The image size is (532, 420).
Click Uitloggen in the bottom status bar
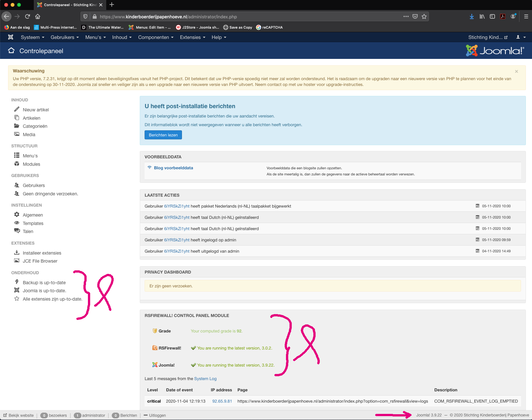tap(157, 415)
